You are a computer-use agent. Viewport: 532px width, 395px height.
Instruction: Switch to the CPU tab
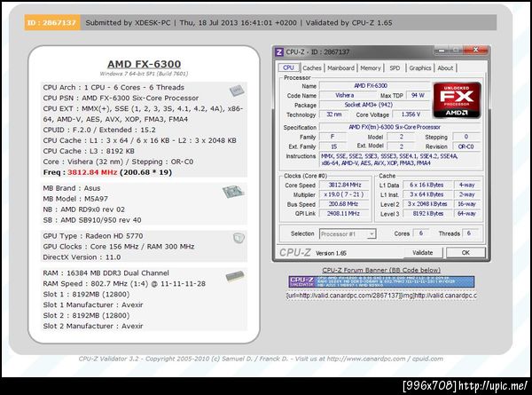(288, 67)
